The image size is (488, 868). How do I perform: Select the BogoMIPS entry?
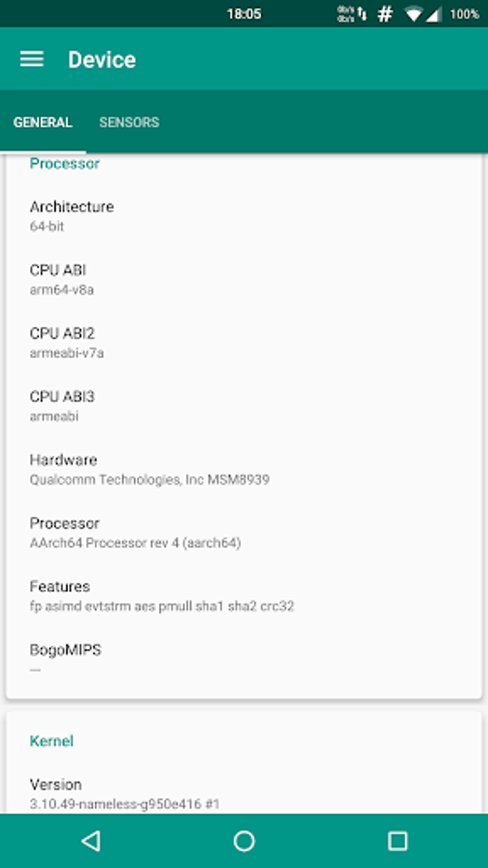click(66, 658)
